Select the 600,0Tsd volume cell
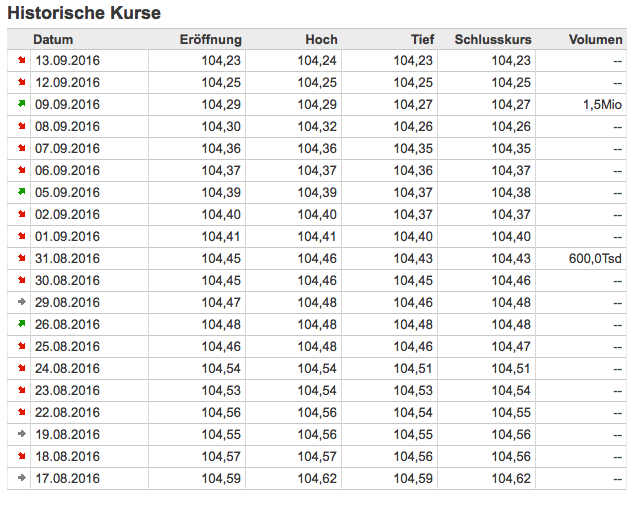The width and height of the screenshot is (642, 510). 595,258
